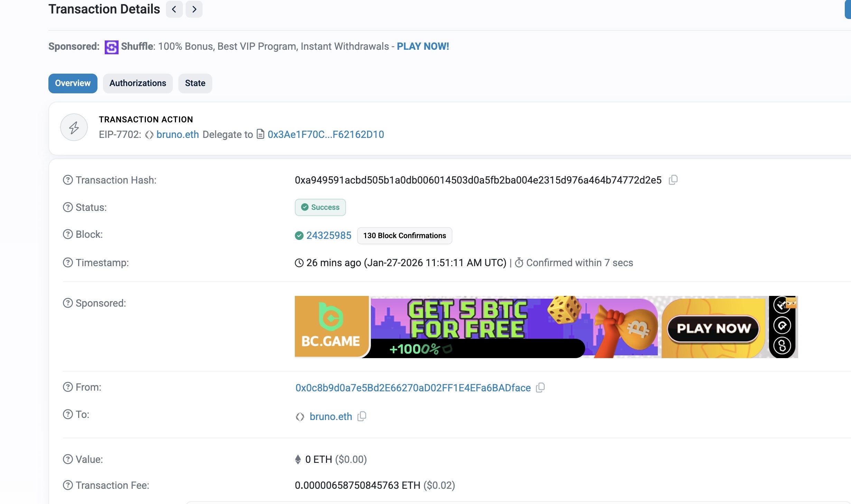Open block 24325985 details
Image resolution: width=851 pixels, height=504 pixels.
328,235
